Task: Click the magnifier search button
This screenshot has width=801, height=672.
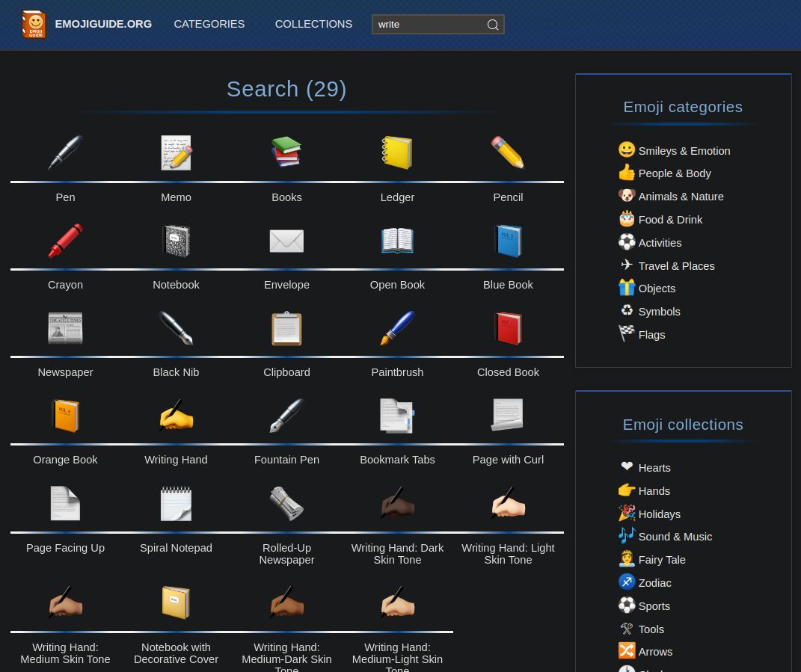Action: tap(493, 25)
